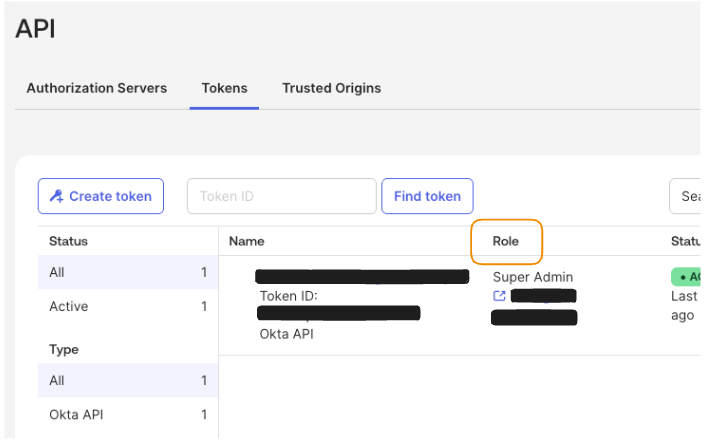The image size is (704, 444).
Task: Filter Status by Active
Action: tap(128, 306)
